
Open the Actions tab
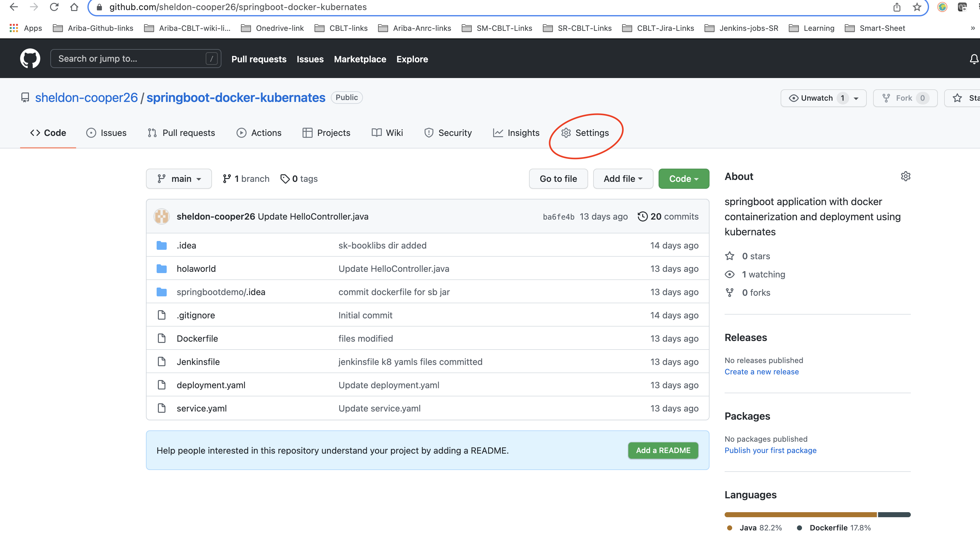tap(259, 133)
